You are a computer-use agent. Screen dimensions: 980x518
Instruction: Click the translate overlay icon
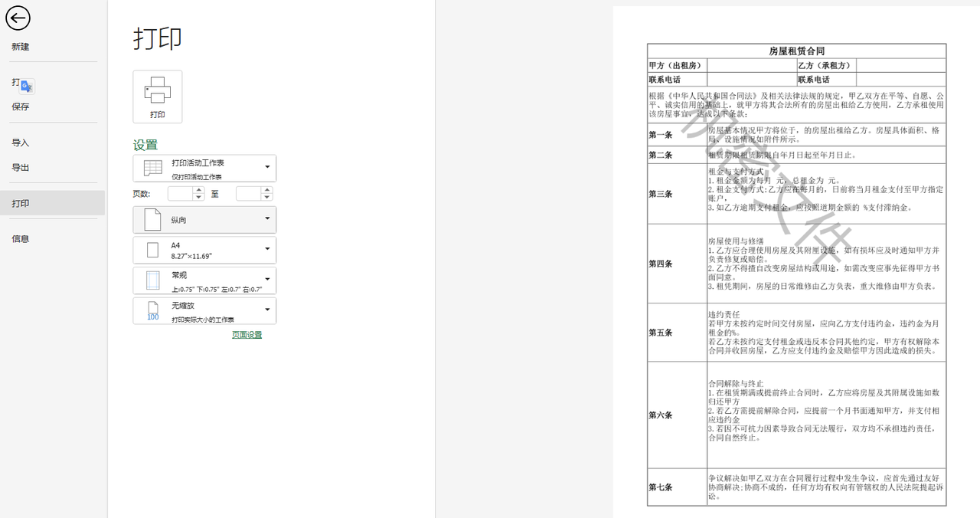point(27,86)
